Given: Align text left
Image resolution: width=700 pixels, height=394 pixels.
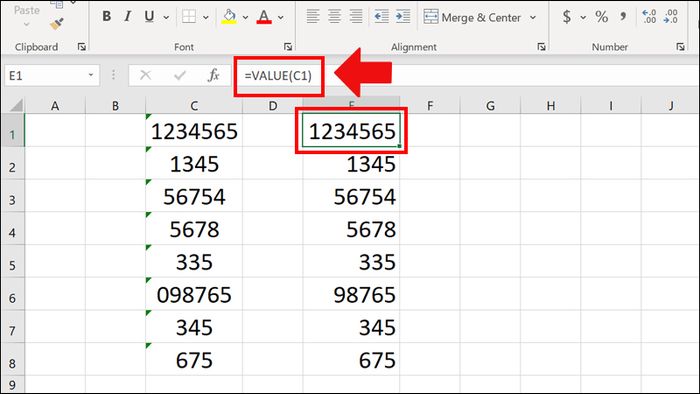Looking at the screenshot, I should (313, 17).
